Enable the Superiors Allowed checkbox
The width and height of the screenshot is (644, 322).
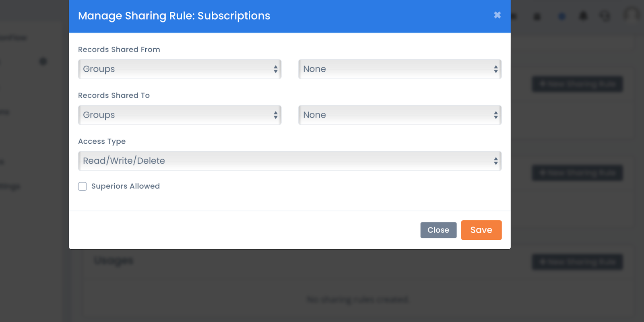click(83, 186)
